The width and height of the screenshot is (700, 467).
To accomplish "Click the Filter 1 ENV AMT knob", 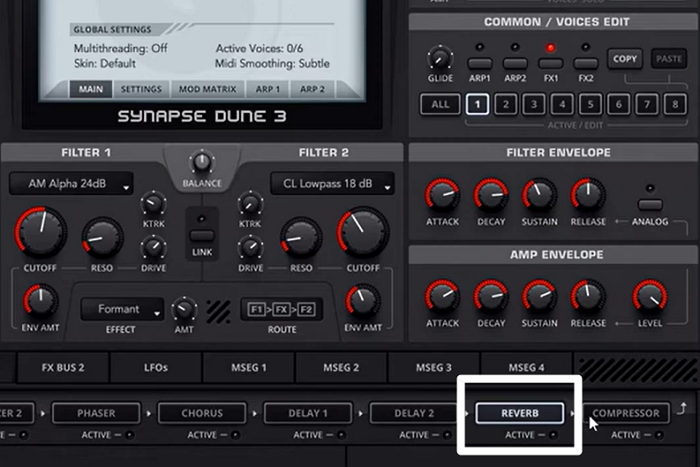I will 41,300.
